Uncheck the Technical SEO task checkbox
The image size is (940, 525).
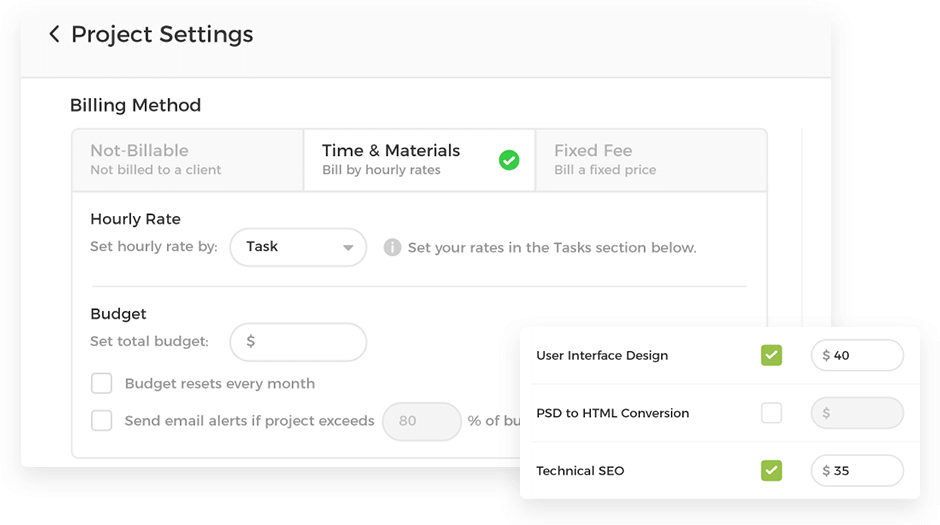771,470
